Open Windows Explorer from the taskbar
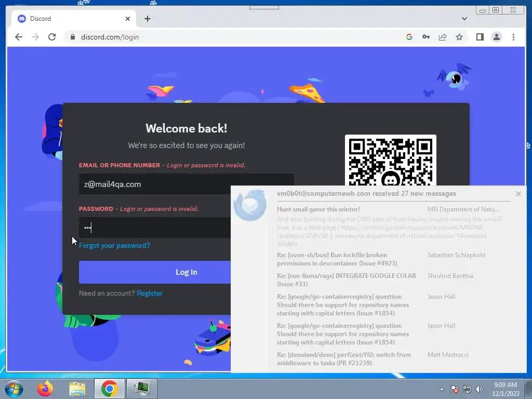 [x=77, y=389]
